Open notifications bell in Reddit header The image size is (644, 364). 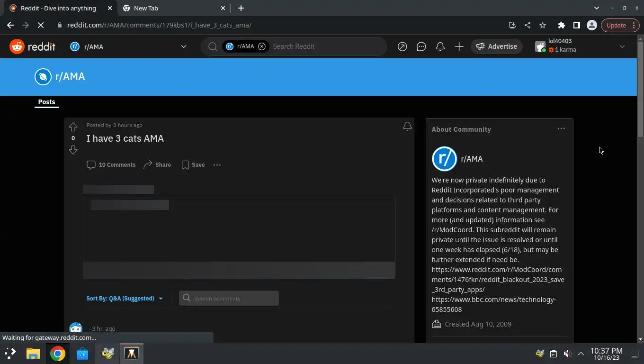[440, 46]
